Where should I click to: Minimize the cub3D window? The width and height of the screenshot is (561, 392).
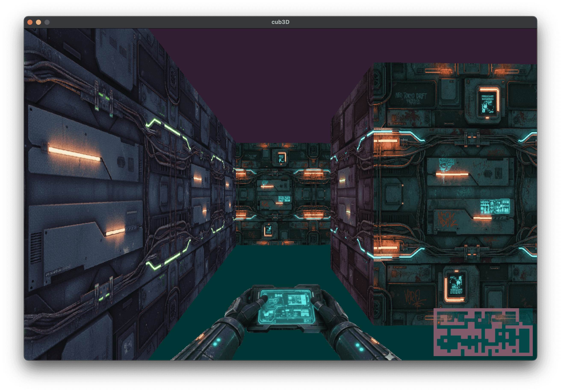(39, 22)
